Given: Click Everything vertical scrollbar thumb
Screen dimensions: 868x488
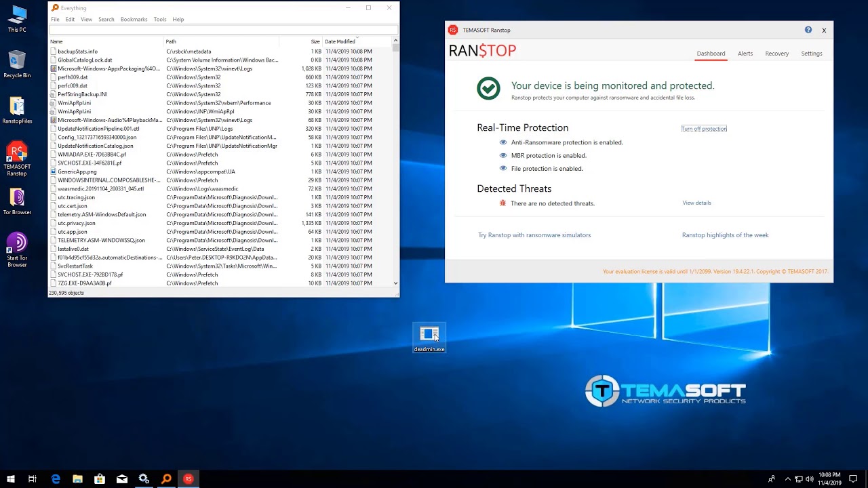Looking at the screenshot, I should tap(395, 49).
